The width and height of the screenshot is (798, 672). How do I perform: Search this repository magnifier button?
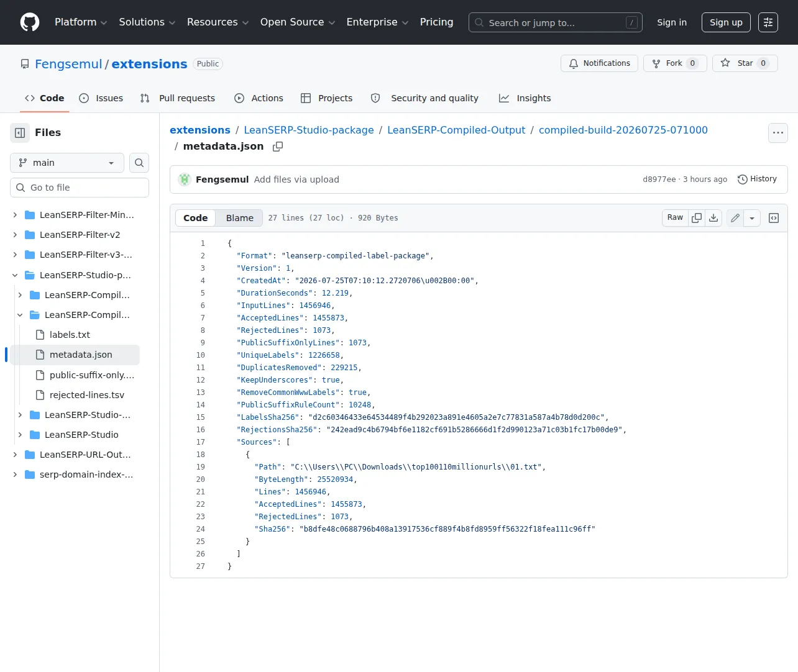(139, 163)
